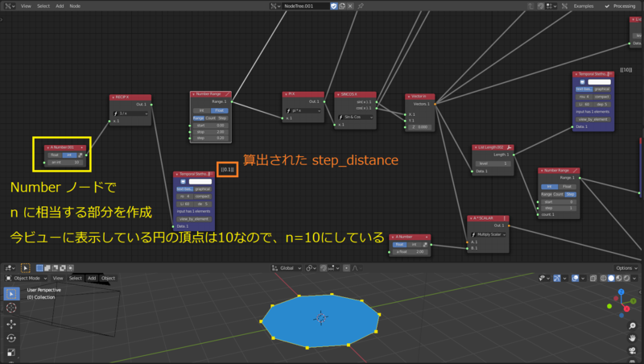Screen dimensions: 644x364
Task: Toggle viewport overlays visibility
Action: click(576, 278)
